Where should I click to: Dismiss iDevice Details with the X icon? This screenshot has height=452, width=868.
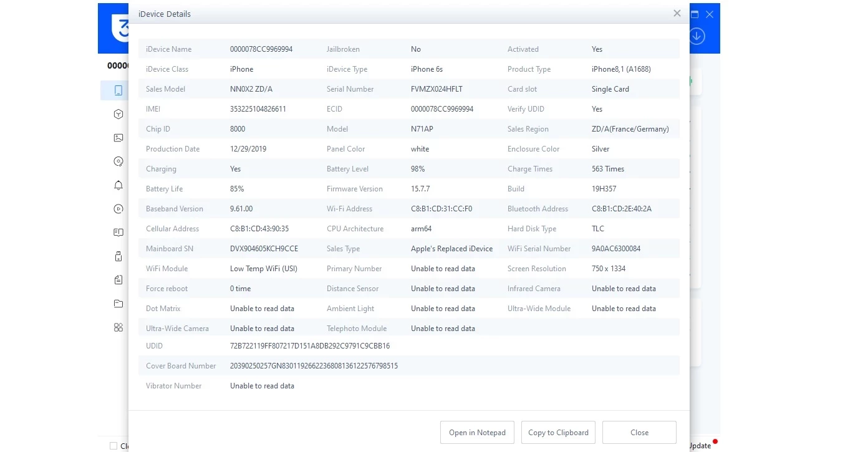(677, 13)
